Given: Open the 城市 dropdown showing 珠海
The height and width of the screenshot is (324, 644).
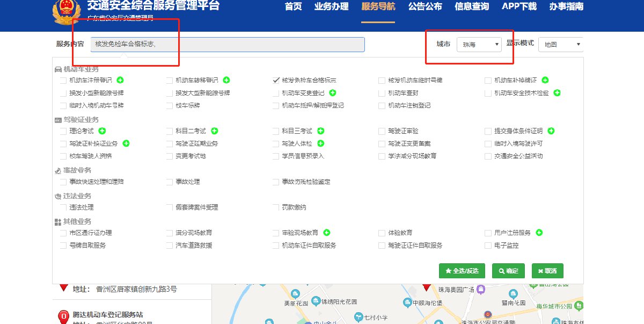Looking at the screenshot, I should coord(479,45).
